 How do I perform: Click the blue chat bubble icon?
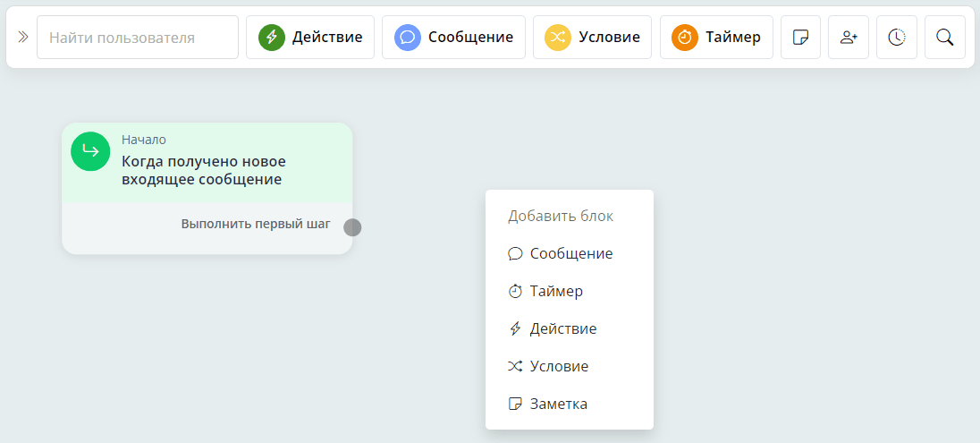(x=408, y=38)
